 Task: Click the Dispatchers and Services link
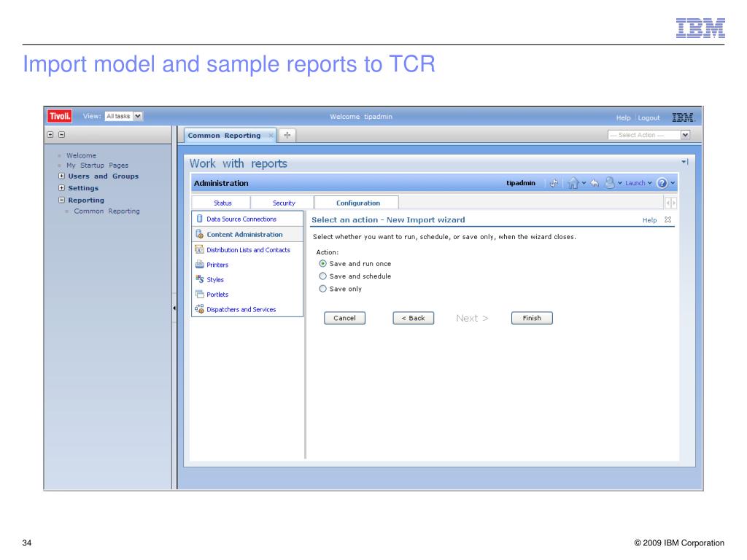tap(241, 309)
